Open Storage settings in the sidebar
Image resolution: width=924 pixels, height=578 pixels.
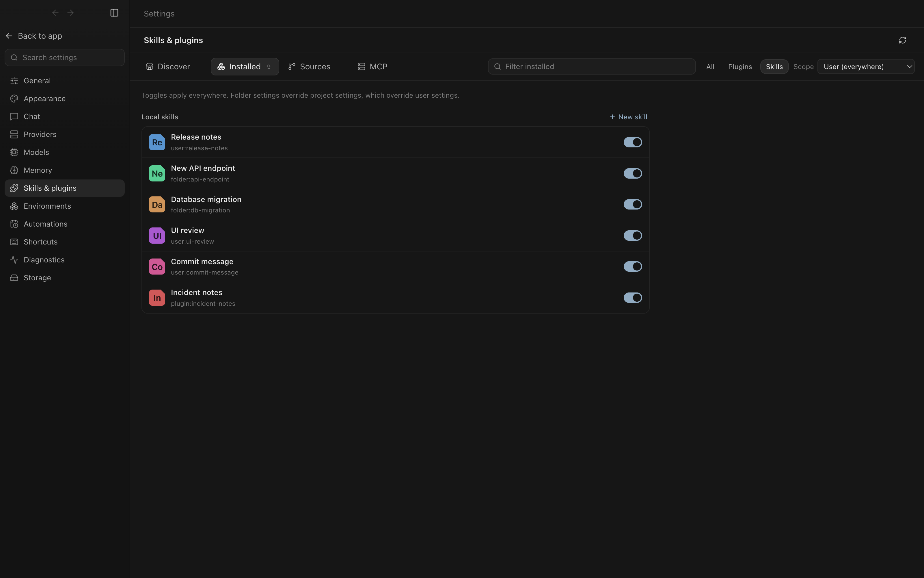tap(64, 278)
